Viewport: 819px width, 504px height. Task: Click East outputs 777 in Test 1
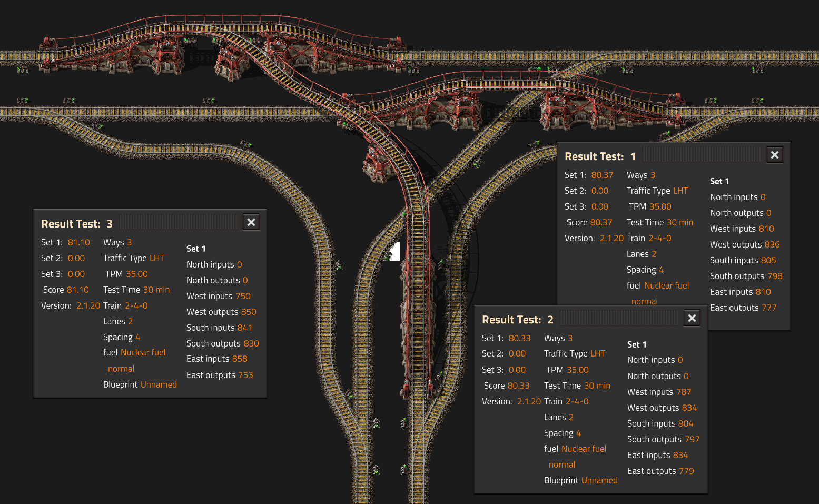pyautogui.click(x=743, y=308)
